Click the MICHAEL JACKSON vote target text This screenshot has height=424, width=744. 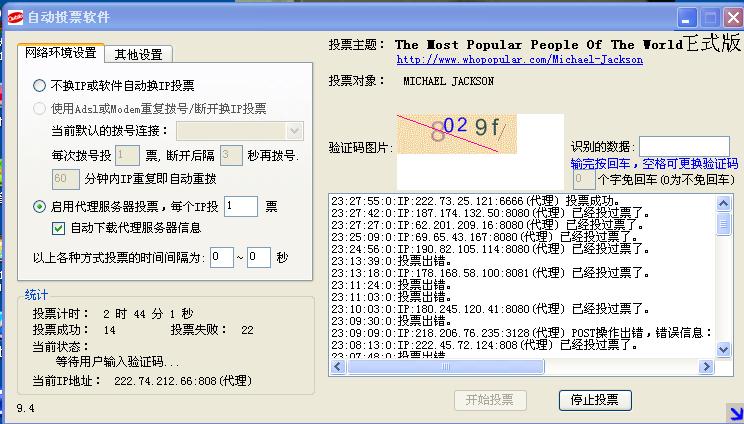(x=448, y=81)
